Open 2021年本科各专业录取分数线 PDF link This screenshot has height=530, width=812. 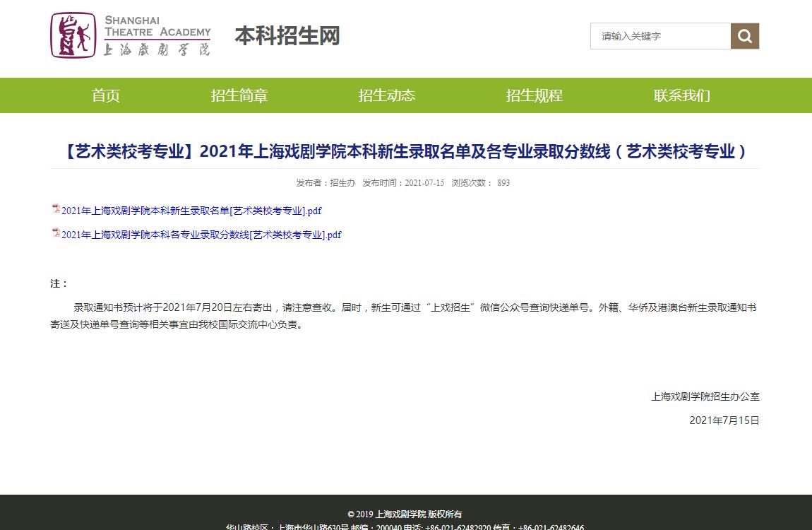(x=201, y=235)
